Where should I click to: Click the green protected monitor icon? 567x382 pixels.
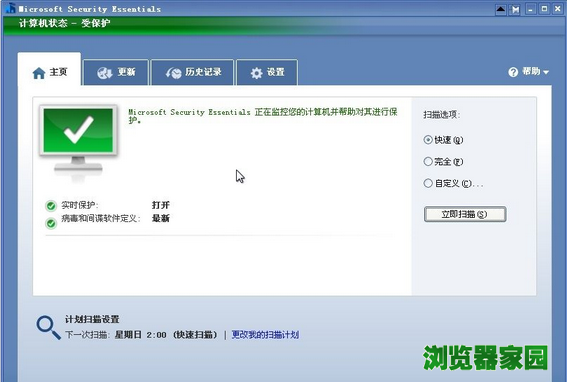pos(78,143)
